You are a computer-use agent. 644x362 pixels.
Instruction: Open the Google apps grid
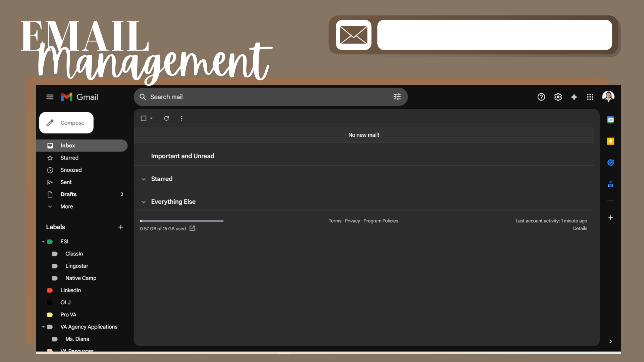click(590, 97)
